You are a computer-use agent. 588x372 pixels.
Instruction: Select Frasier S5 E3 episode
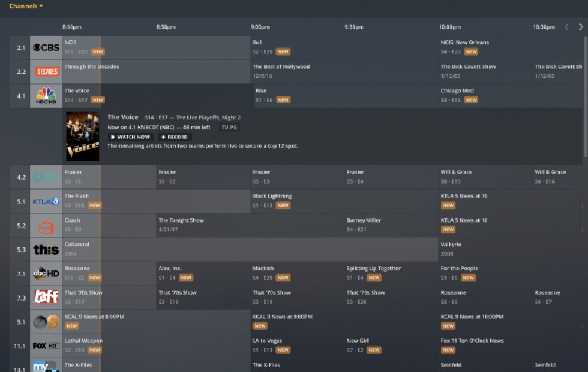(298, 177)
